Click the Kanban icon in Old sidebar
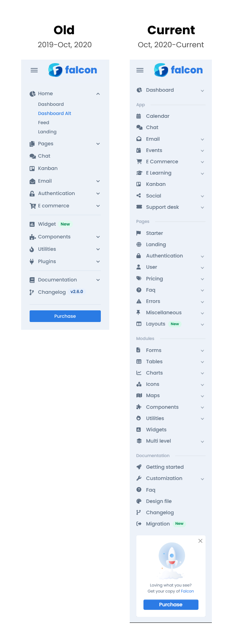This screenshot has width=233, height=644. pyautogui.click(x=32, y=169)
